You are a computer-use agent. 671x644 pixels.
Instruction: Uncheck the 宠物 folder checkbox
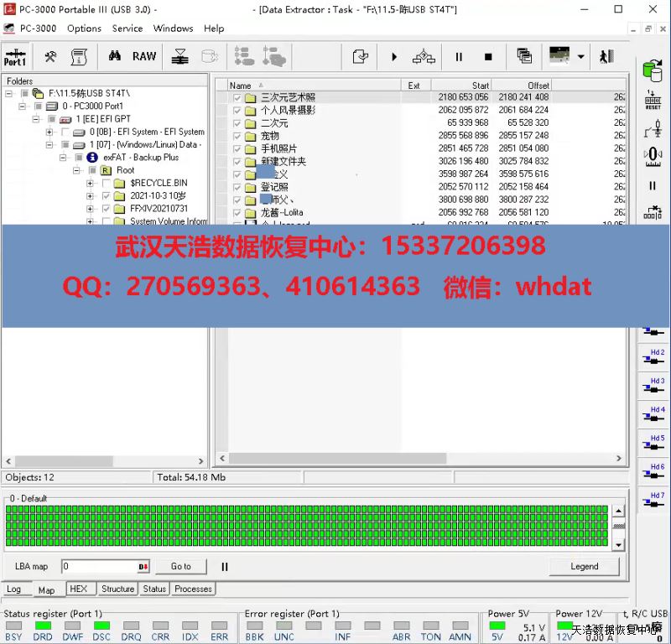237,136
